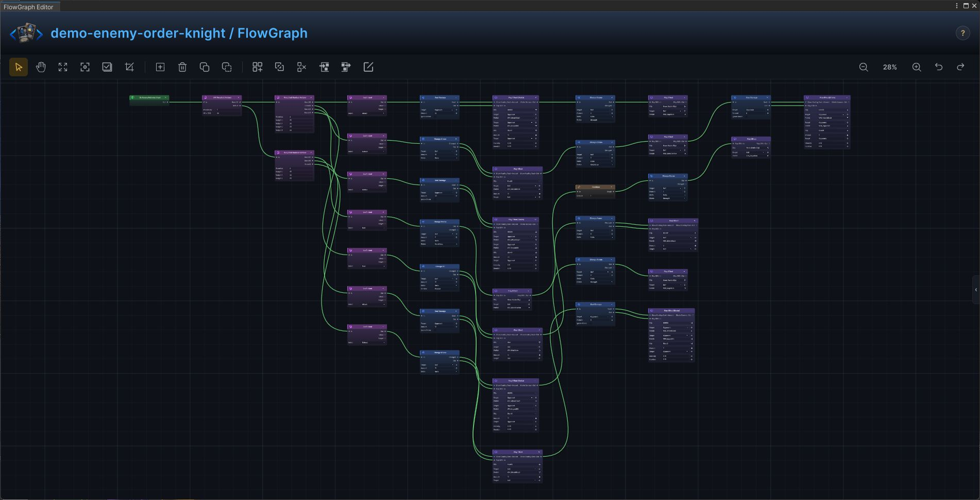
Task: Click the focus-on-selection target icon
Action: (85, 67)
